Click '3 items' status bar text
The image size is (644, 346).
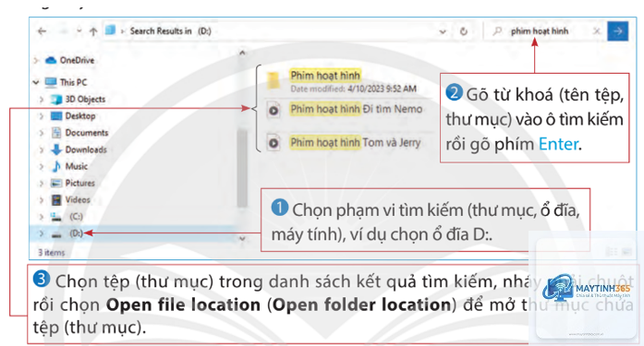tap(52, 253)
